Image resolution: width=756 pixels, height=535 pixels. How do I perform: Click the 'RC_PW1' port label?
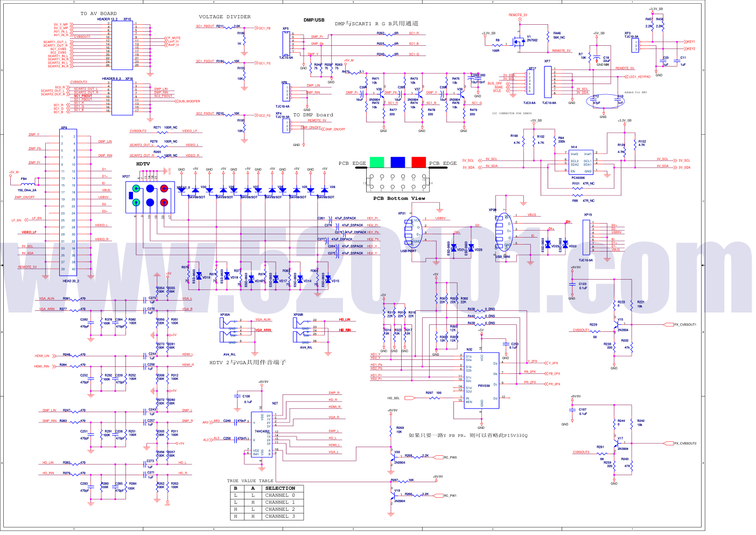[x=450, y=496]
